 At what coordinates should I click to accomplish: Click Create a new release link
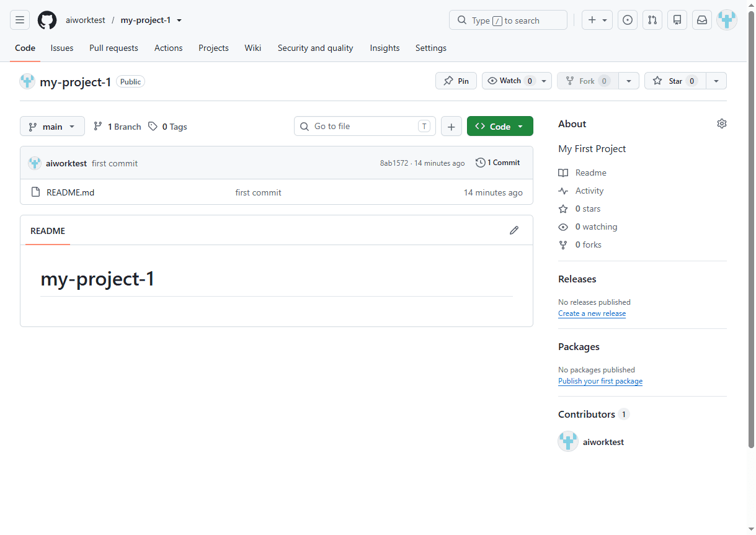pos(592,313)
